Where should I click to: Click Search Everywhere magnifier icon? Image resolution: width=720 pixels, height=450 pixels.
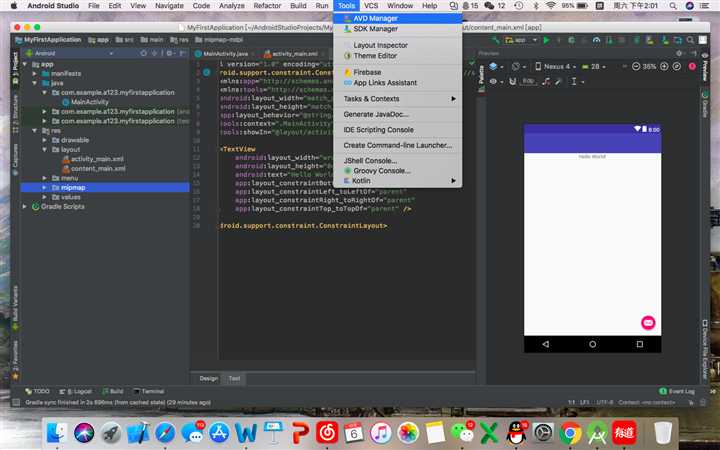[690, 40]
